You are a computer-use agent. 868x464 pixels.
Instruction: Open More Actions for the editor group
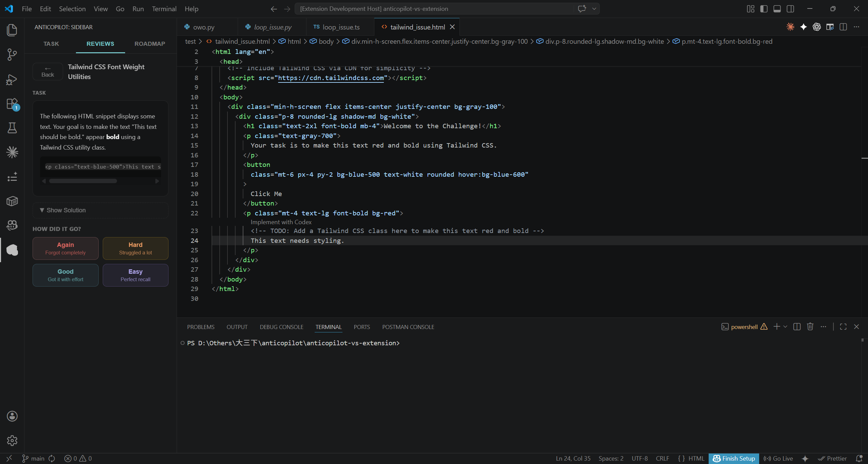click(856, 27)
